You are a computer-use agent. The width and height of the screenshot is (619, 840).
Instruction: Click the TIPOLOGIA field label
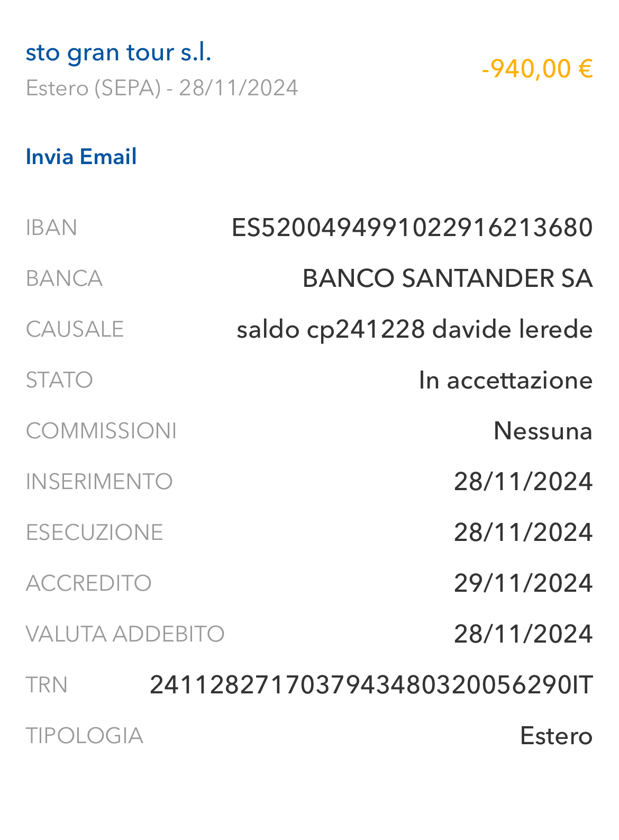click(85, 736)
